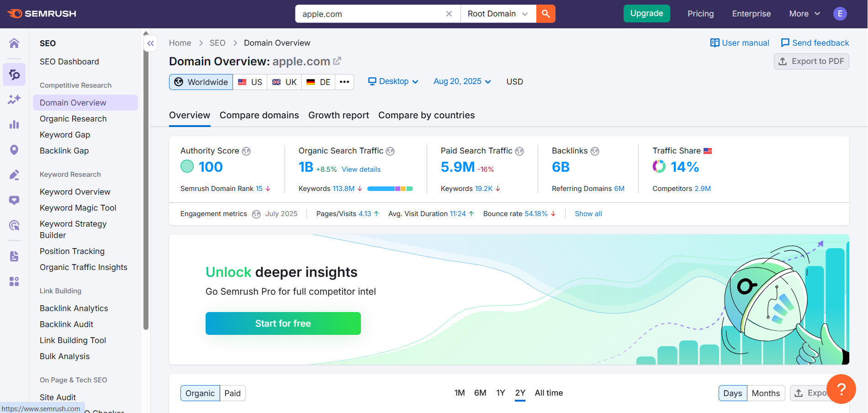
Task: Click the green Authority Score circle
Action: pyautogui.click(x=187, y=166)
